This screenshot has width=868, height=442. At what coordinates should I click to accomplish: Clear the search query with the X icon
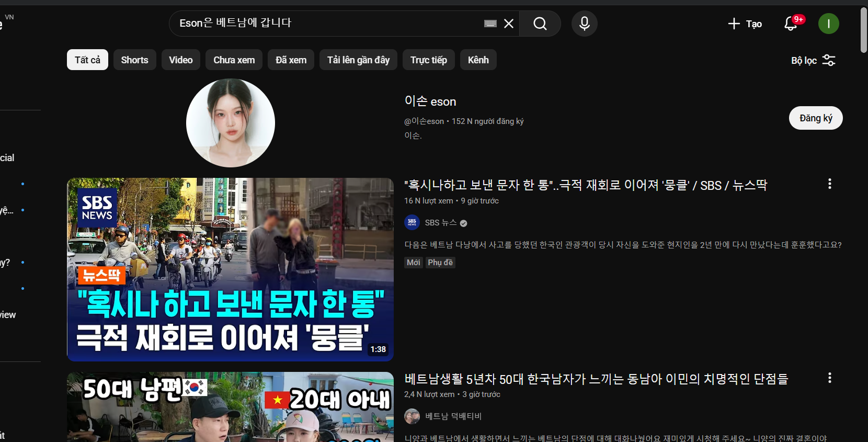pos(509,24)
